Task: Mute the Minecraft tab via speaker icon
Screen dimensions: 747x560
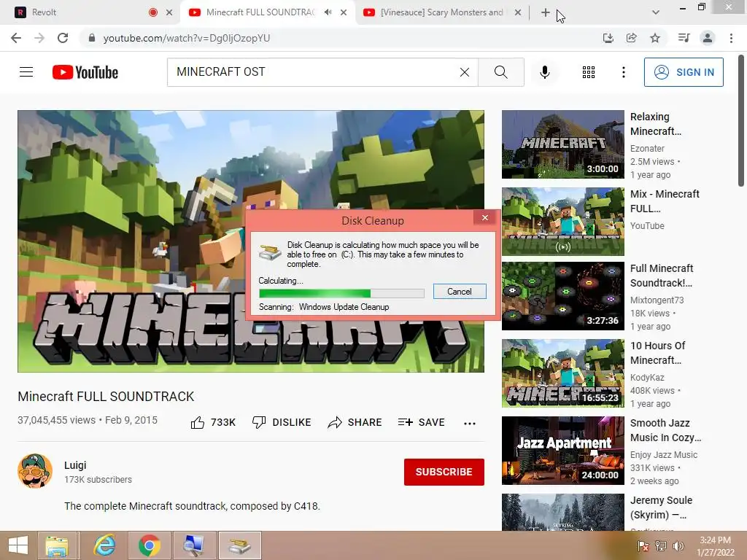Action: (328, 12)
